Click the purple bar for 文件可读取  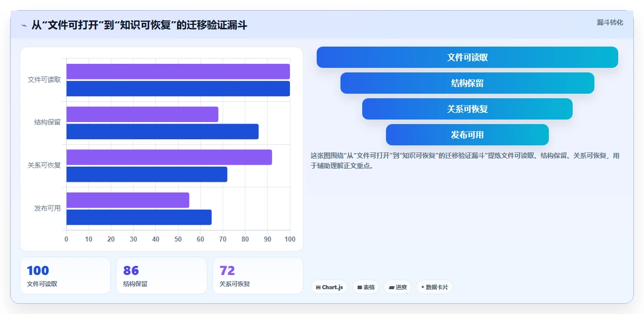coord(178,71)
